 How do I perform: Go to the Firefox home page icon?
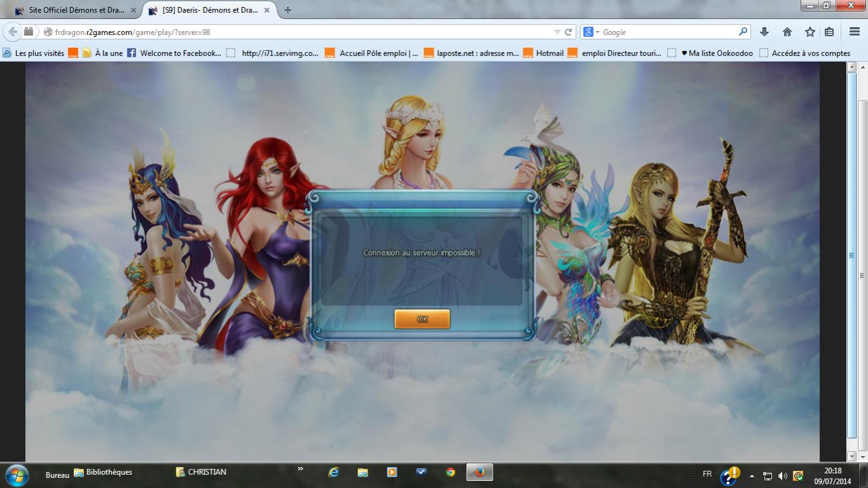tap(787, 32)
